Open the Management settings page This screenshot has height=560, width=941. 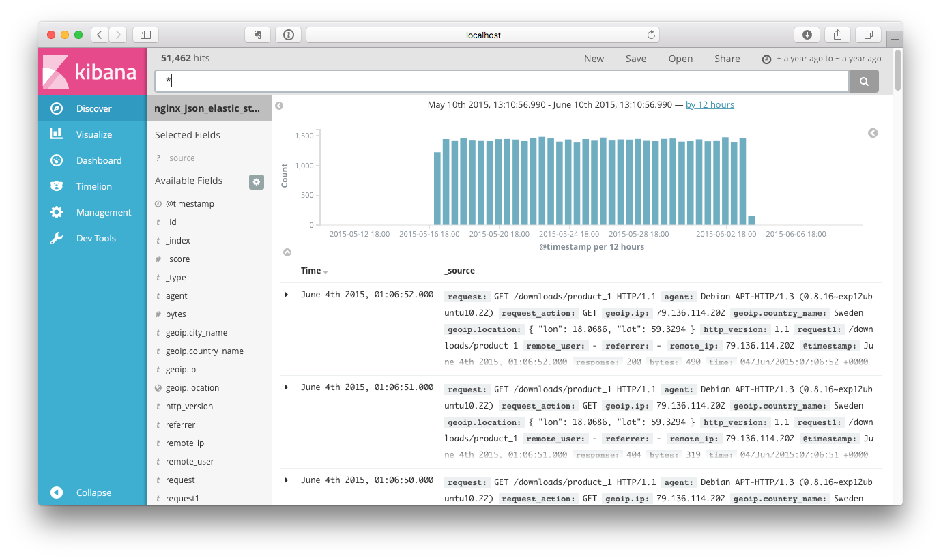[x=92, y=212]
